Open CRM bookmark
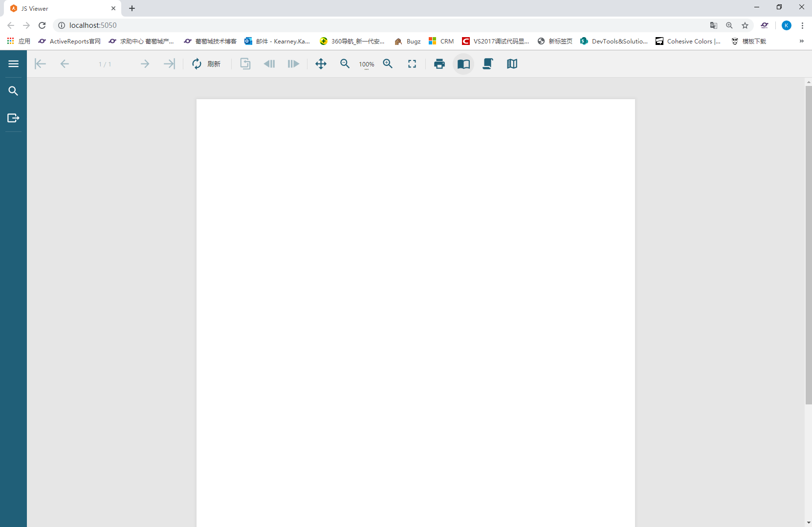This screenshot has width=812, height=527. [x=441, y=41]
